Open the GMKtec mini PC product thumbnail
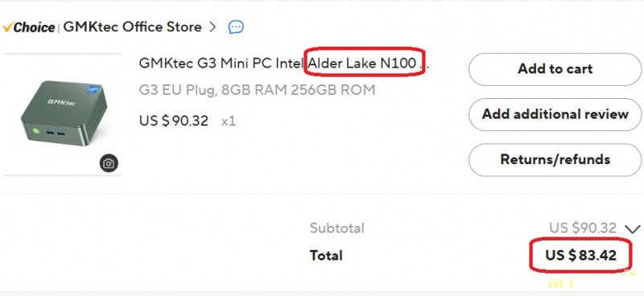Screen dimensions: 644x296 point(63,114)
